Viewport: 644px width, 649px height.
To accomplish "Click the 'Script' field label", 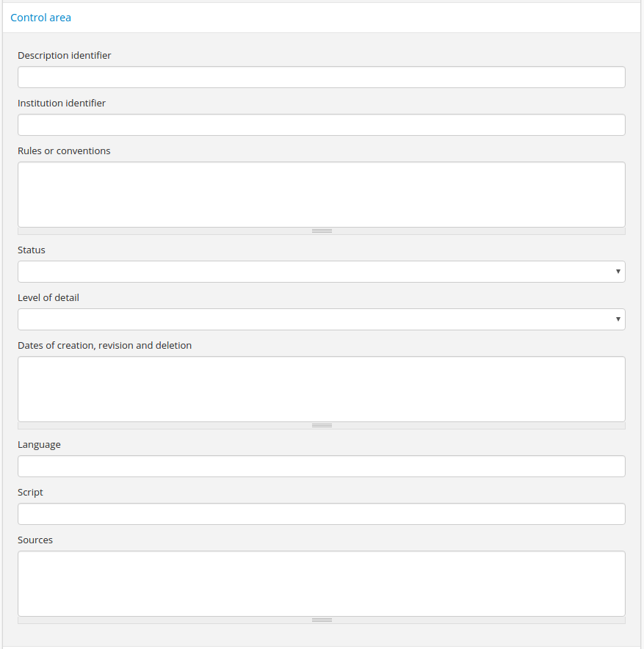I will (30, 492).
